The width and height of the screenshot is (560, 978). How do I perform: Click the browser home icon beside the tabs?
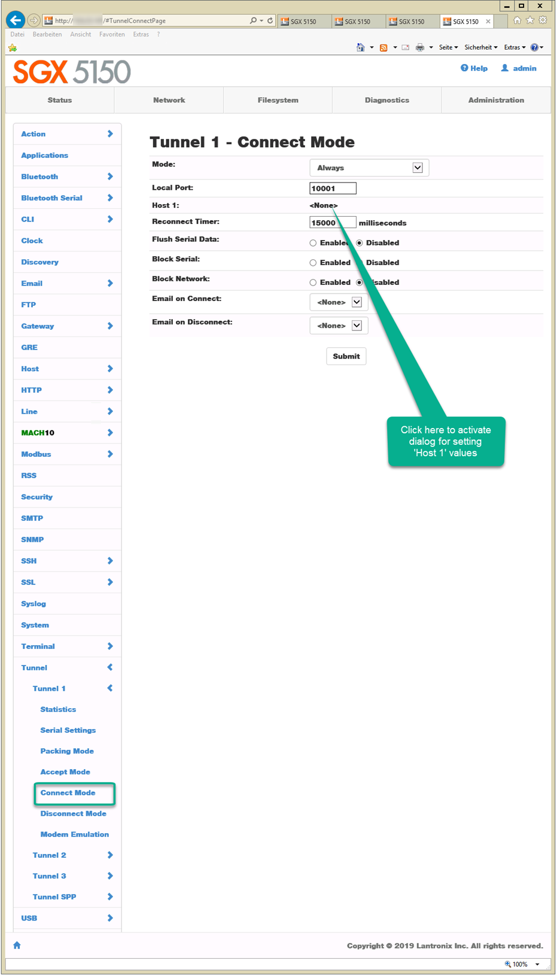tap(518, 20)
